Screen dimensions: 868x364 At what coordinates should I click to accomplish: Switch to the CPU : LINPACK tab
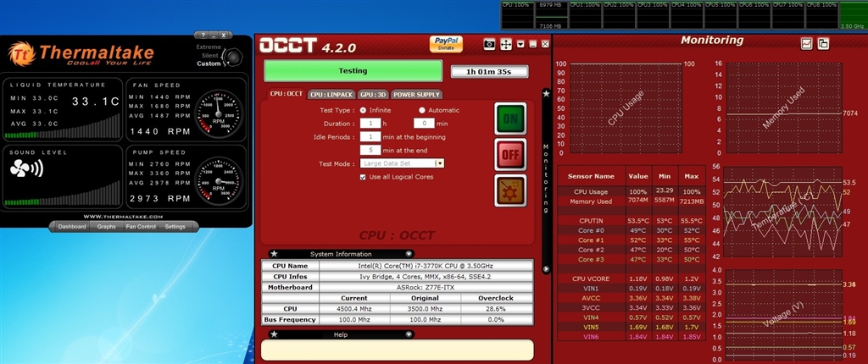point(331,94)
